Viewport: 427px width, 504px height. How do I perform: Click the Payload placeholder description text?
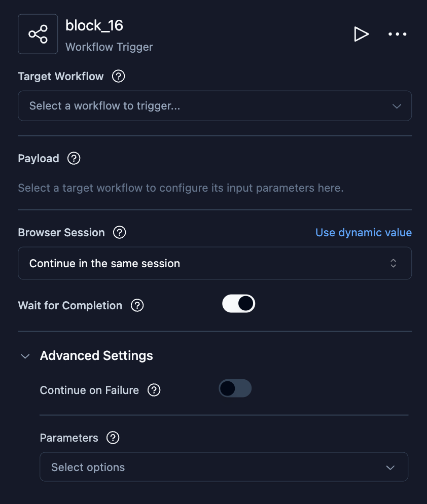click(181, 188)
